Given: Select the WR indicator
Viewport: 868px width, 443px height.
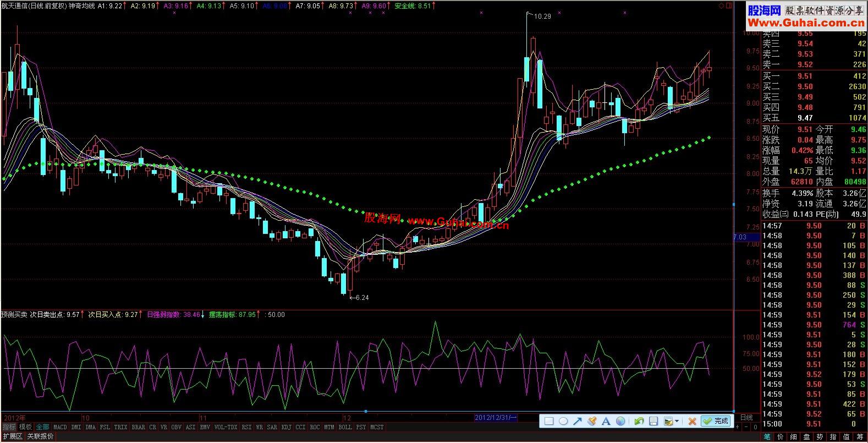Looking at the screenshot, I should coord(259,427).
